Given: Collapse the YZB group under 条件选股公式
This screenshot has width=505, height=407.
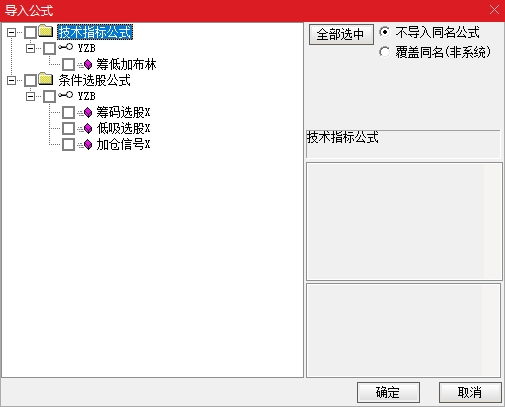Looking at the screenshot, I should coord(30,96).
